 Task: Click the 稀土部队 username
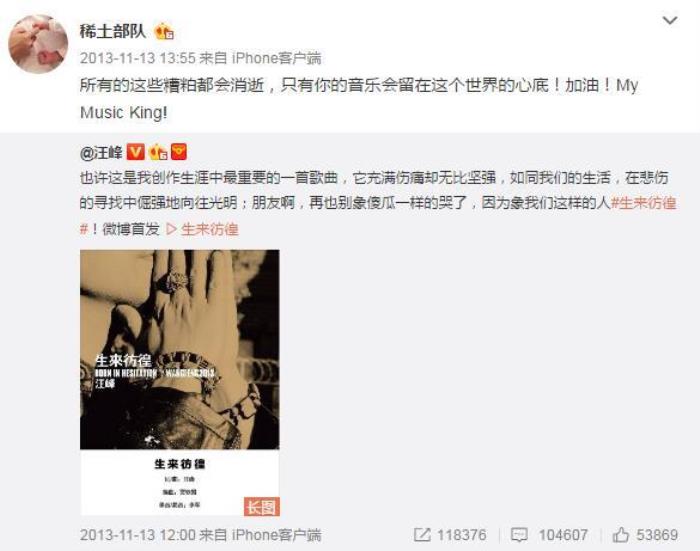point(113,31)
